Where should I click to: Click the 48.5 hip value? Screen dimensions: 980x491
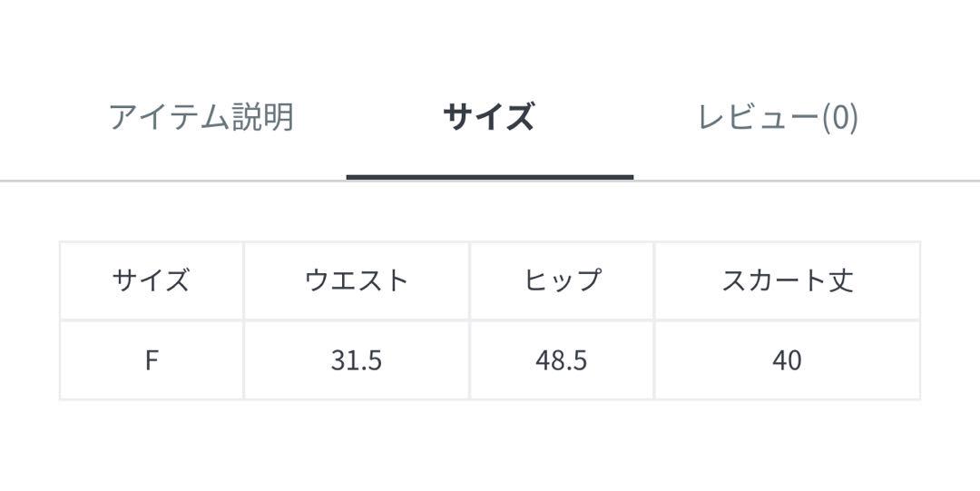(562, 360)
